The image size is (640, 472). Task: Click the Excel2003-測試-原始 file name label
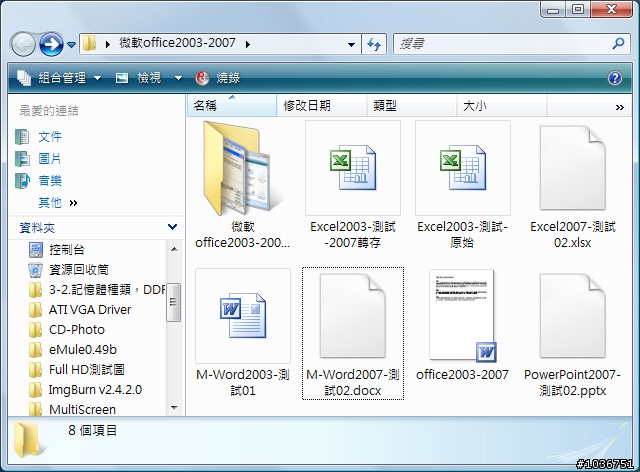click(462, 235)
